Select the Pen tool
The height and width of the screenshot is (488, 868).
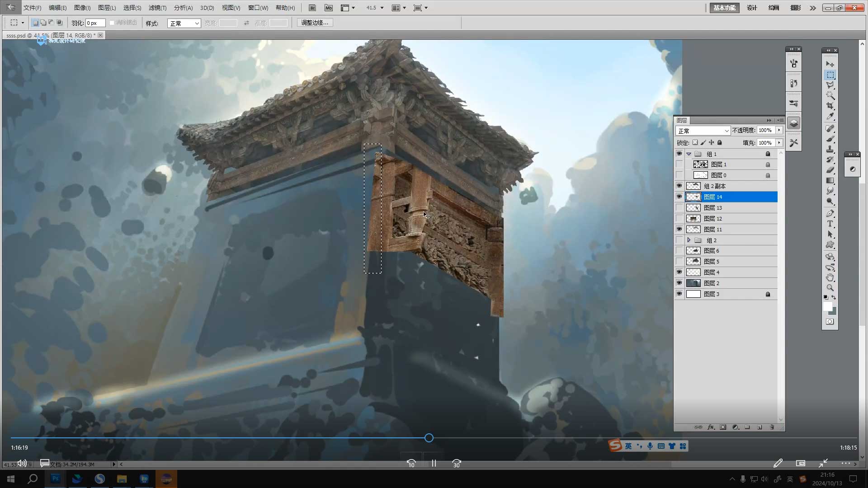click(x=830, y=213)
